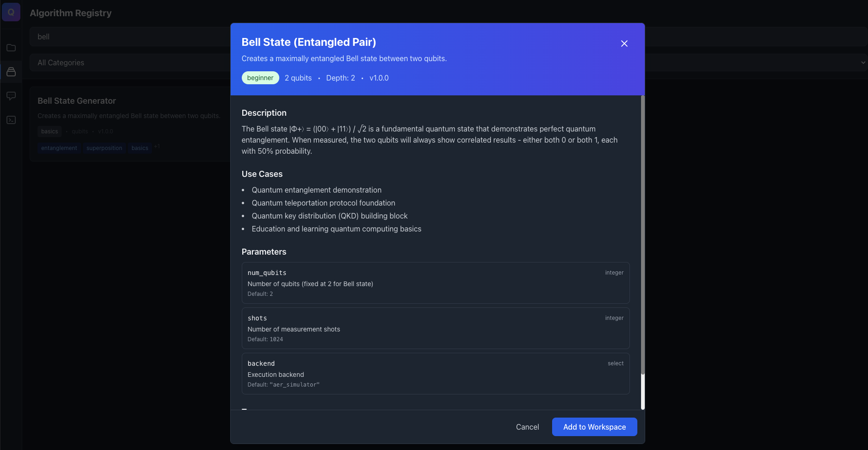
Task: Click Add to Workspace button
Action: pos(594,427)
